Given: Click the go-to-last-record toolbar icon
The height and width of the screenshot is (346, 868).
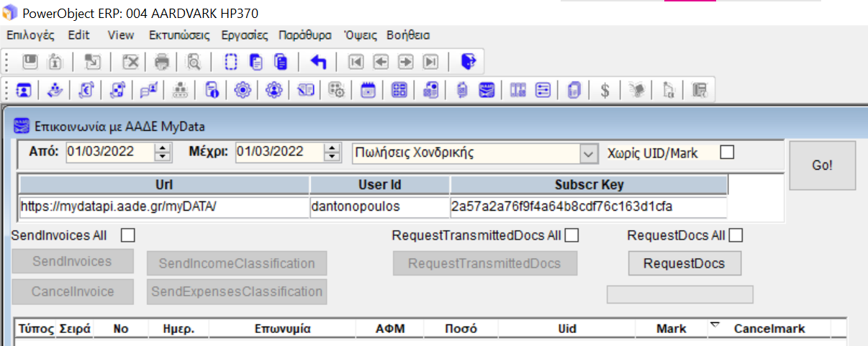Looking at the screenshot, I should [430, 62].
